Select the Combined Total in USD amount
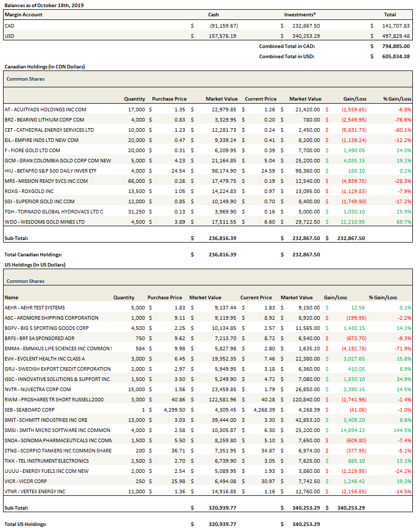The height and width of the screenshot is (528, 420). pos(396,56)
